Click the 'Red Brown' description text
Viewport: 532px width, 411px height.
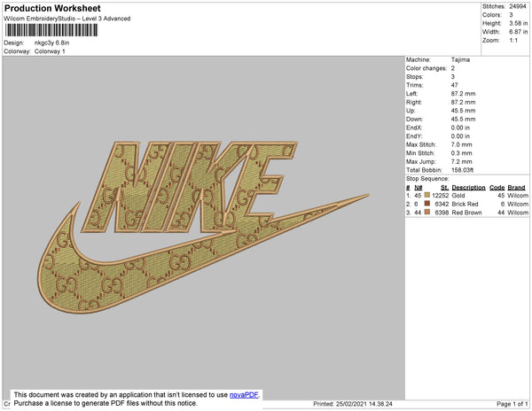[466, 213]
